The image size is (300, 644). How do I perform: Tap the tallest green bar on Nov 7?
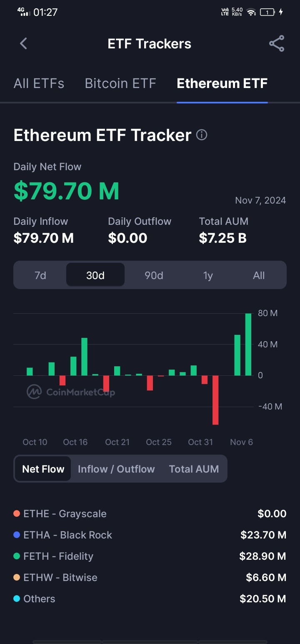248,345
